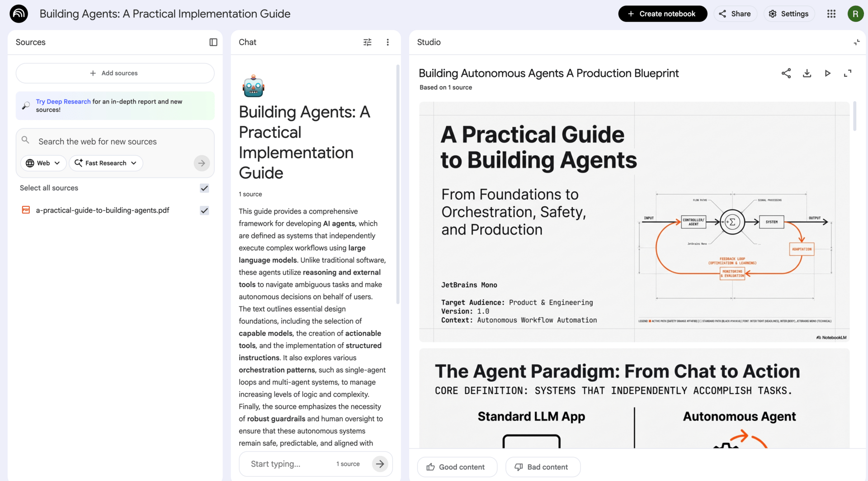Image resolution: width=868 pixels, height=481 pixels.
Task: Expand the Web source type dropdown
Action: click(43, 163)
